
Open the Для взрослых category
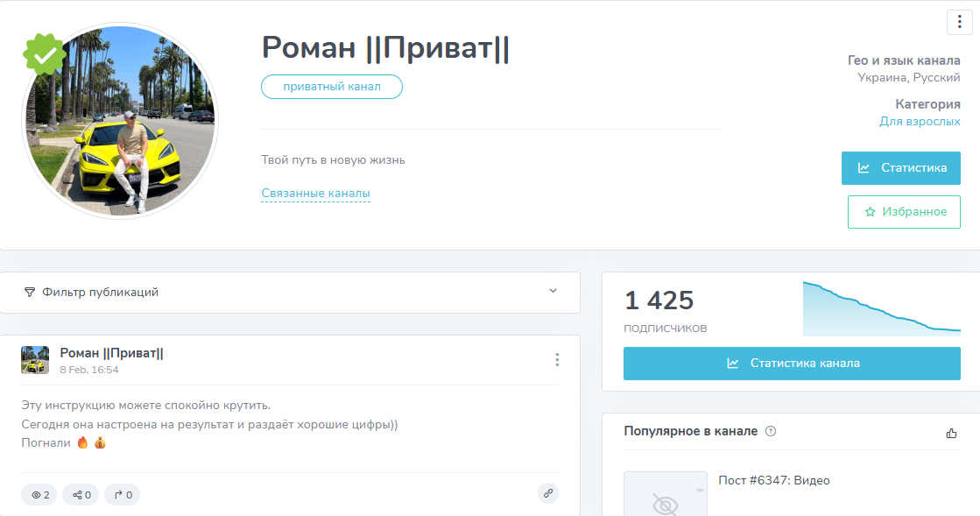tap(920, 122)
